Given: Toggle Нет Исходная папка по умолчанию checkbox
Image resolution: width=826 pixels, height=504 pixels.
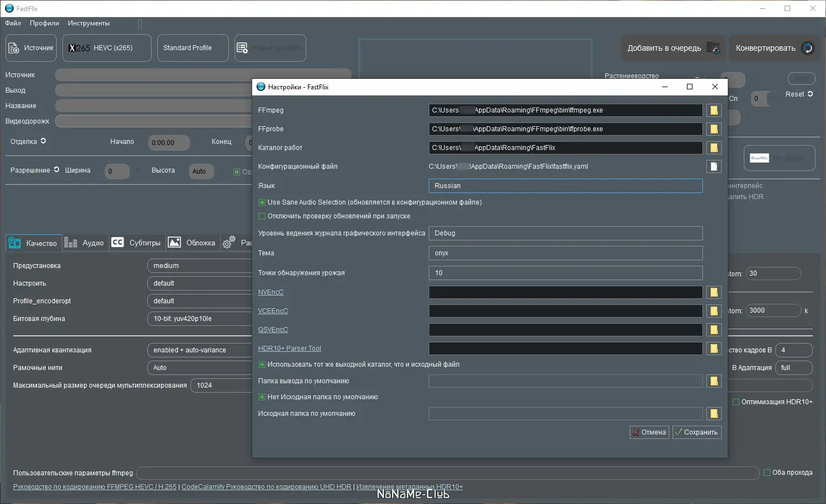Looking at the screenshot, I should click(x=262, y=397).
